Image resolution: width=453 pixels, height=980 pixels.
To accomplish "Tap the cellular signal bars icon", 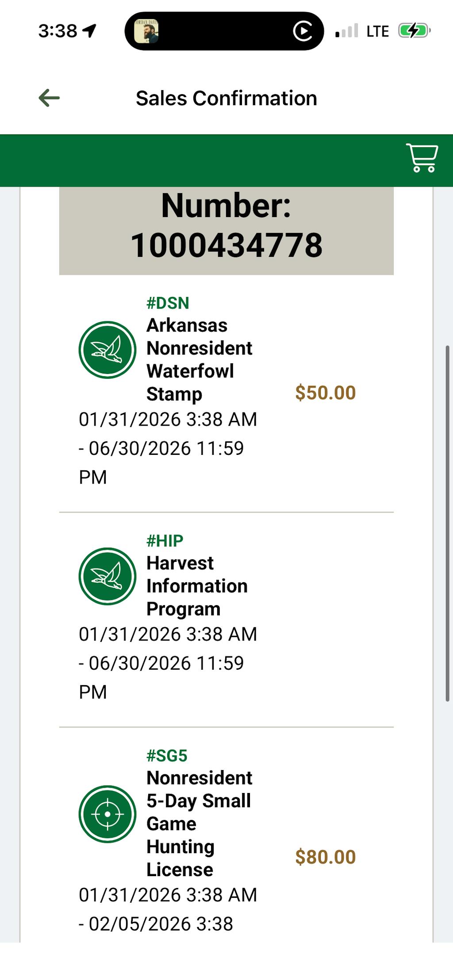I will click(x=346, y=31).
